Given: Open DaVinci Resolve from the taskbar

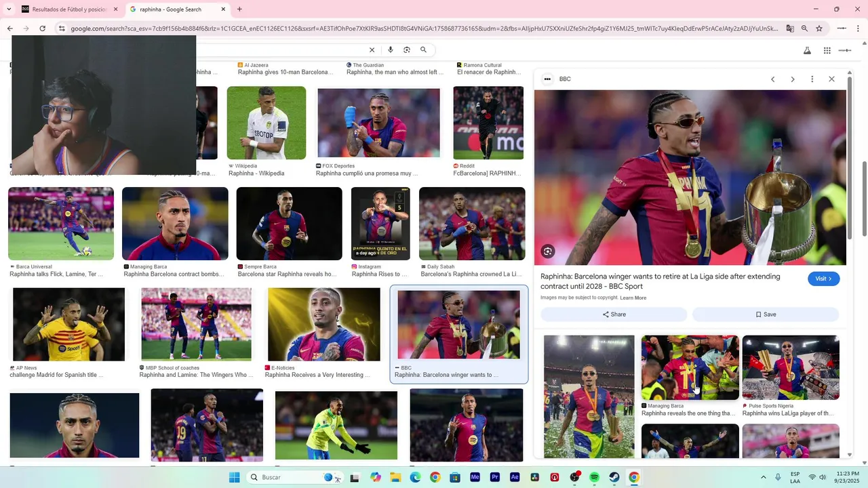Looking at the screenshot, I should [x=534, y=477].
